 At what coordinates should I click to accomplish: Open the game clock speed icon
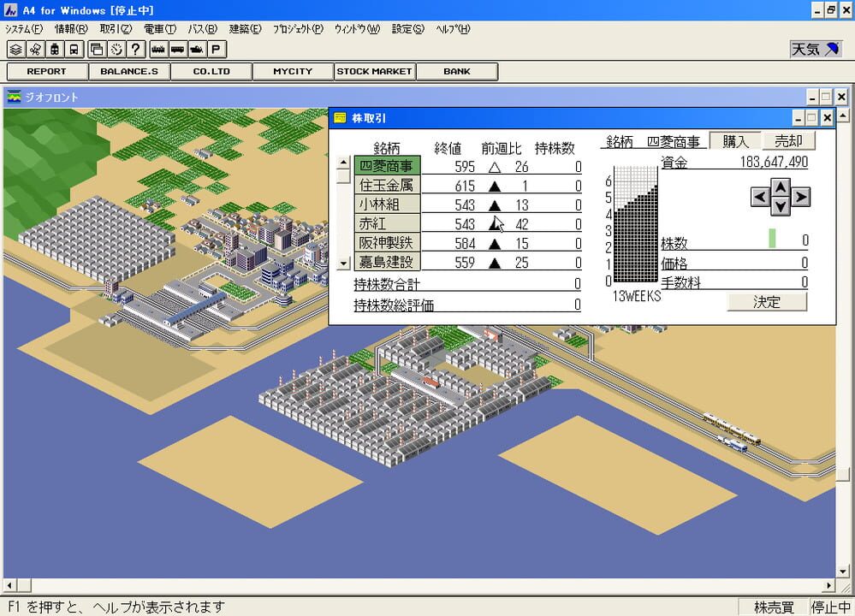click(x=116, y=49)
